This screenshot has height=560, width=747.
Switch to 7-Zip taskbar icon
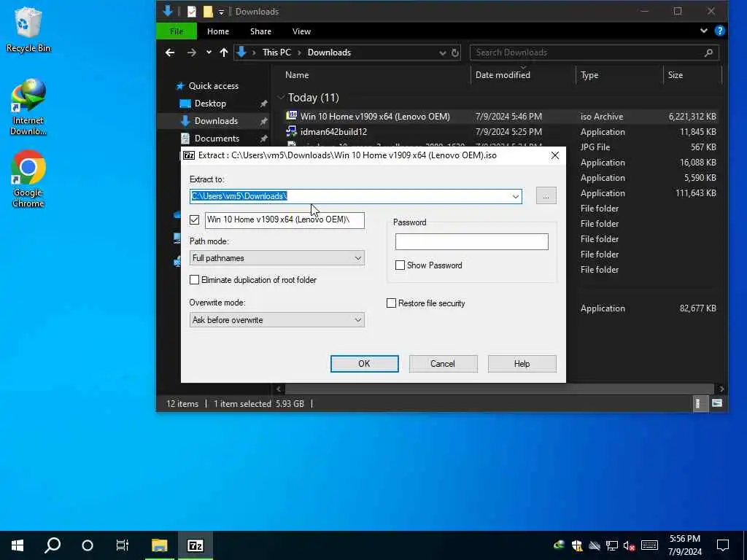pos(196,545)
